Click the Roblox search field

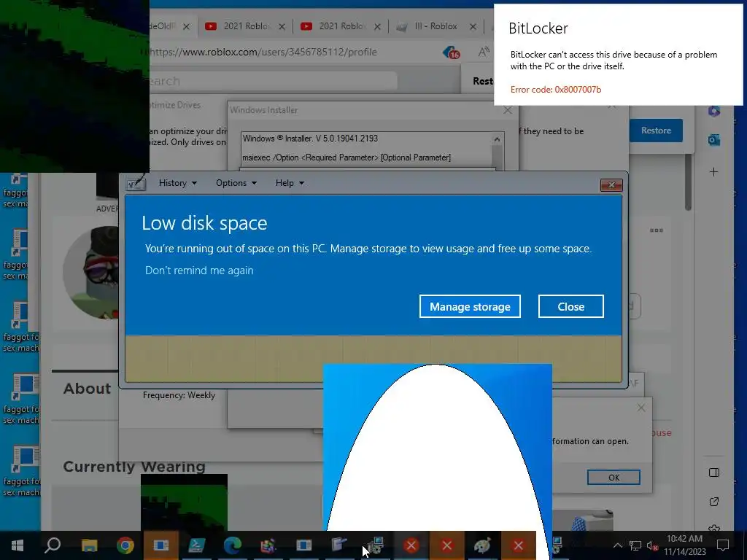(273, 81)
